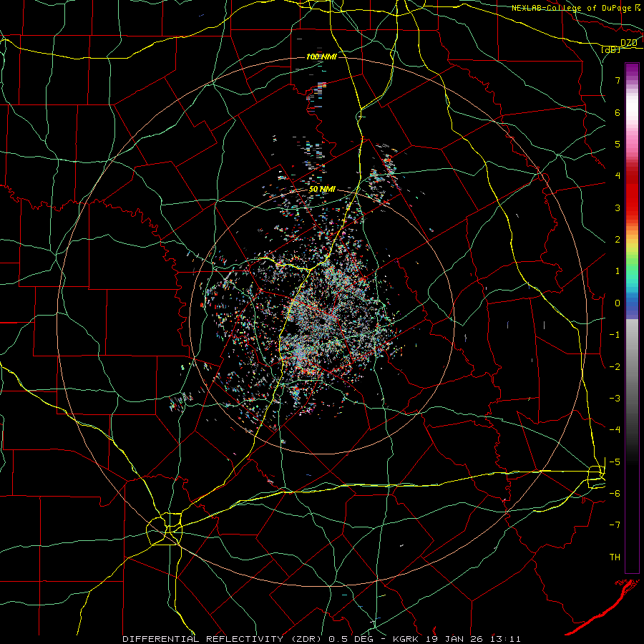Screen dimensions: 644x644
Task: Click the DZD product label above color scale
Action: tap(629, 43)
